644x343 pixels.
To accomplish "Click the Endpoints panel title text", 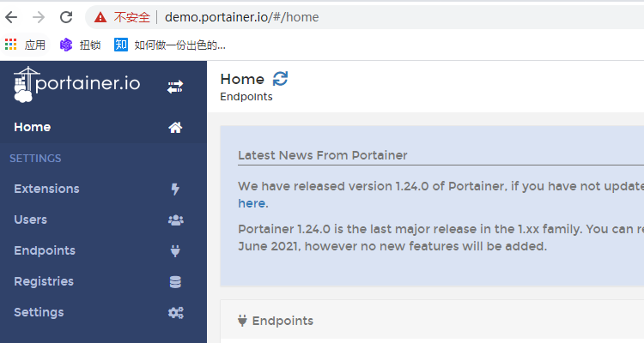I will (x=283, y=321).
